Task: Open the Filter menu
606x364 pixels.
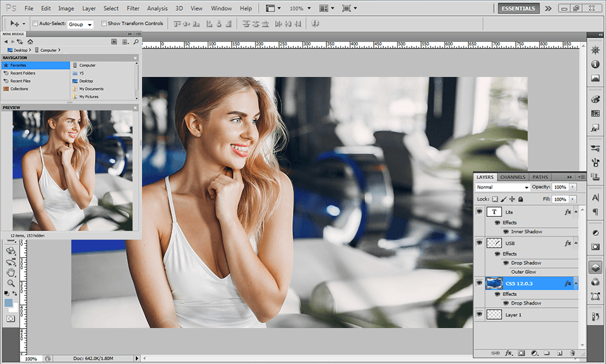Action: (x=133, y=8)
